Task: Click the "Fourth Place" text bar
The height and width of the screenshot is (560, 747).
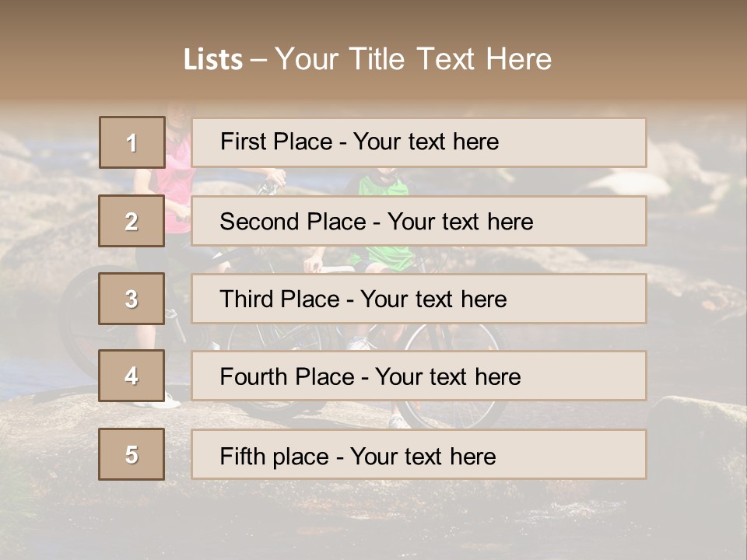Action: click(419, 376)
